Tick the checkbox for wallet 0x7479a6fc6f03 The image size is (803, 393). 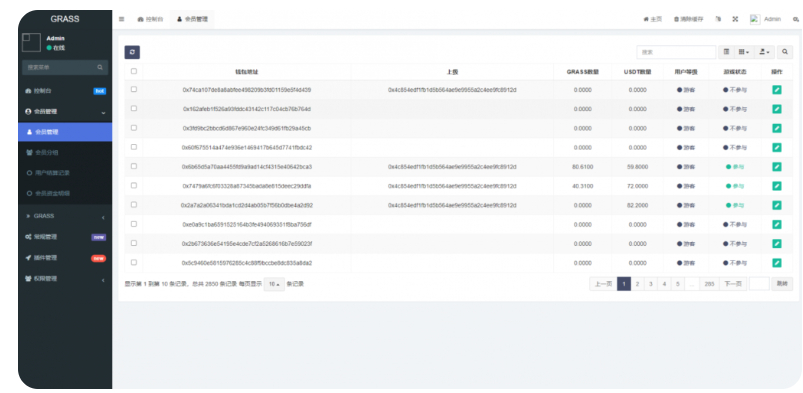point(134,185)
